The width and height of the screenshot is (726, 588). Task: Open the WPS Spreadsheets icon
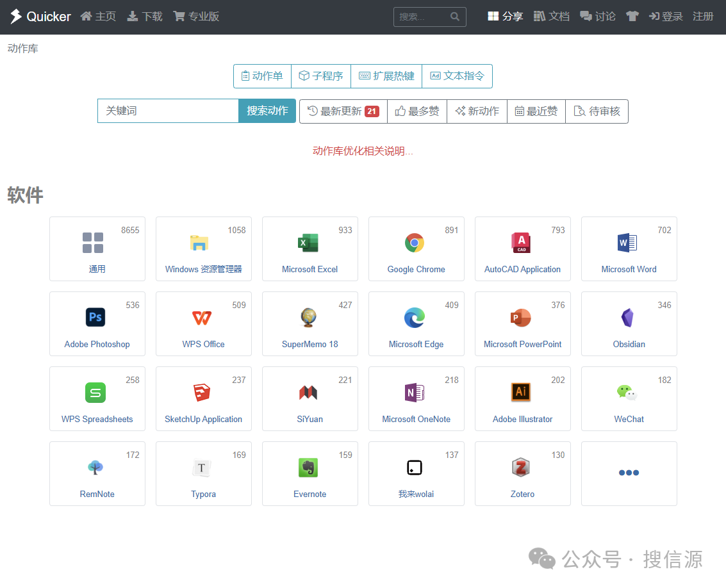point(95,393)
